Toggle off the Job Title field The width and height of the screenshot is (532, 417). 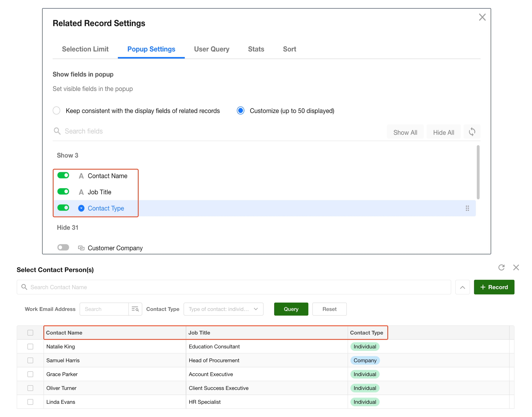click(63, 192)
